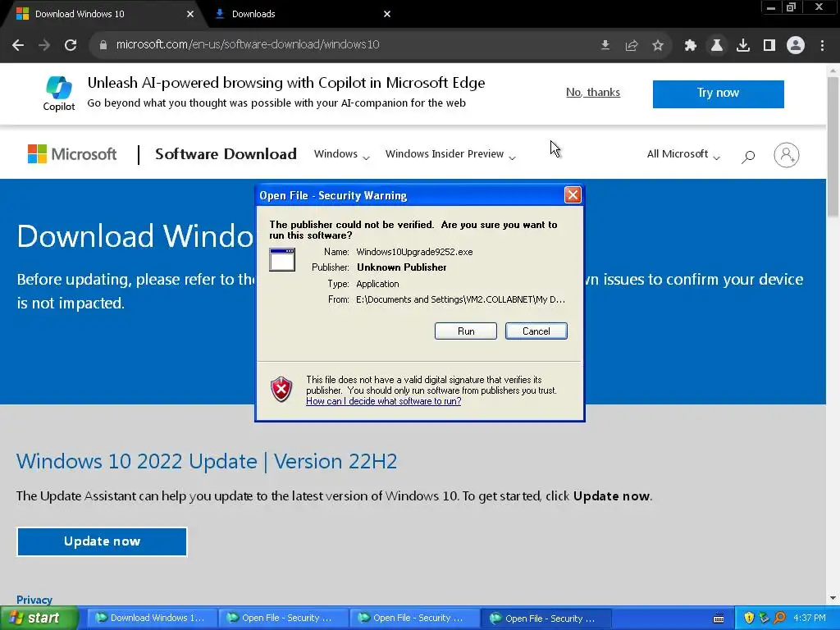Close the Security Warning dialog with X
Image resolution: width=840 pixels, height=630 pixels.
573,195
